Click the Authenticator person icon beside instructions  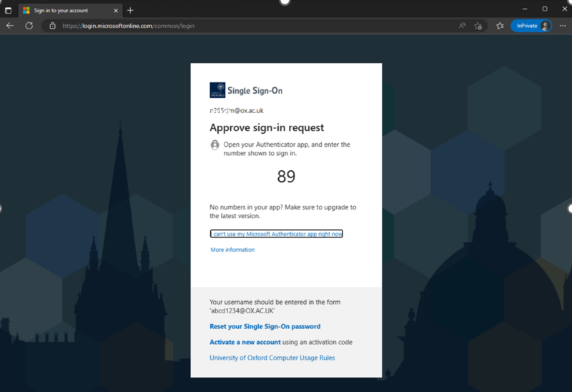(x=214, y=145)
